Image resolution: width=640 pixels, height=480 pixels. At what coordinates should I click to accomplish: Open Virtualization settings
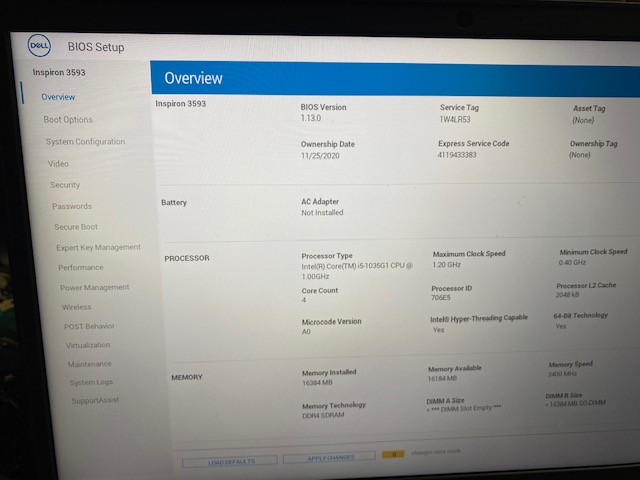pyautogui.click(x=88, y=345)
